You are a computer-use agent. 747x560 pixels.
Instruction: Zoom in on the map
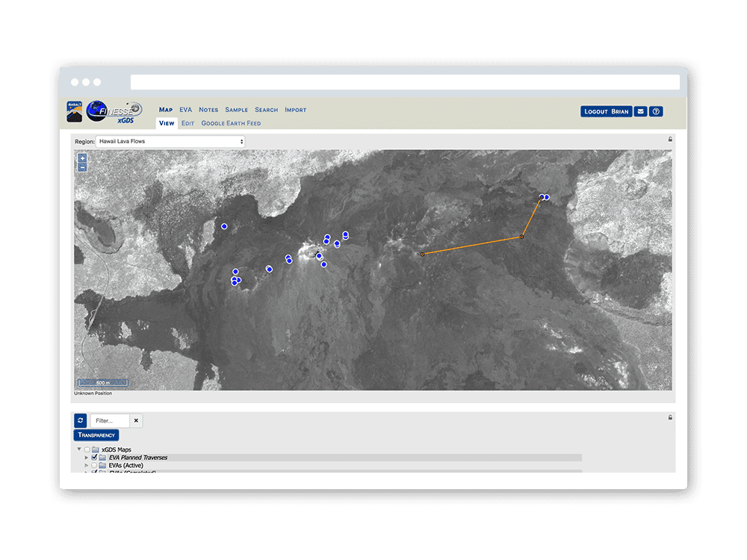(82, 158)
